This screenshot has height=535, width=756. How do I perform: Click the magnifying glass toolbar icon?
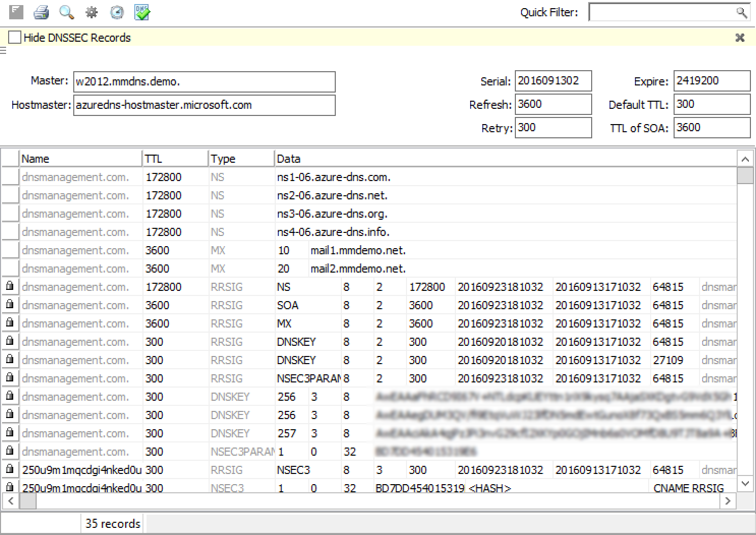coord(66,12)
